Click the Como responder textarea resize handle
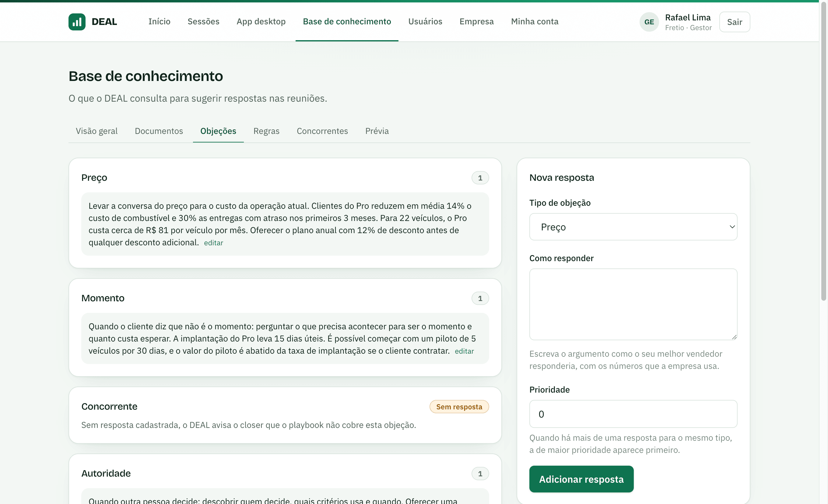This screenshot has height=504, width=828. point(734,337)
